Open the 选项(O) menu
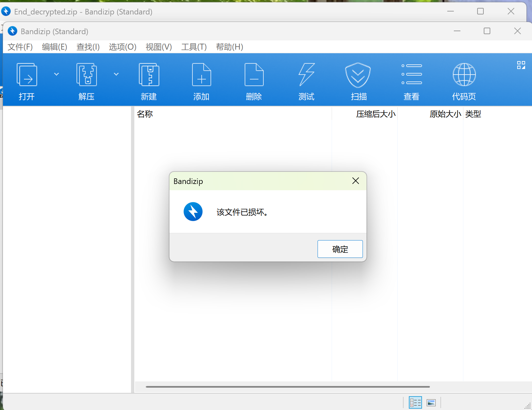 click(x=122, y=47)
